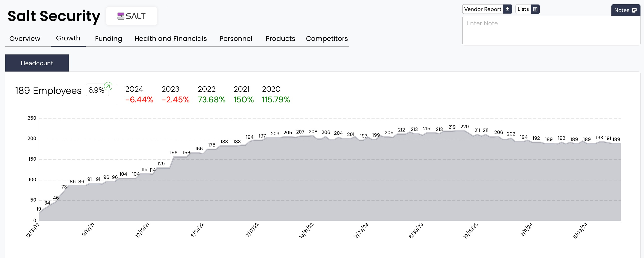The image size is (644, 258).
Task: Click the Notes button label
Action: click(622, 10)
